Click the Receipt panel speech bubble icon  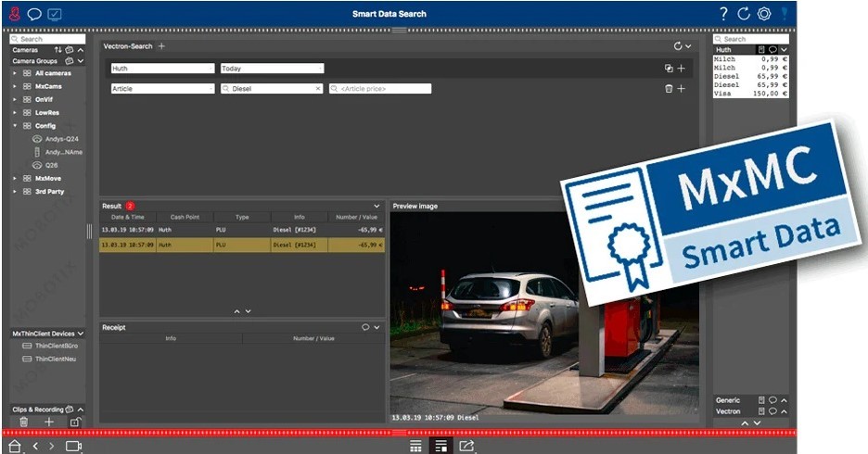pyautogui.click(x=365, y=327)
